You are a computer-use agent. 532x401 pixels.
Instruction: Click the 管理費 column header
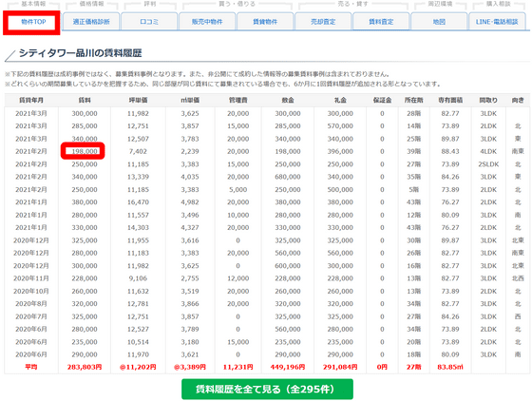[x=237, y=101]
